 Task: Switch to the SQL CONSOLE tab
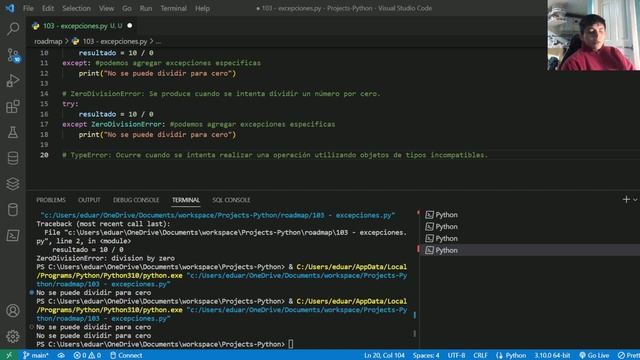pyautogui.click(x=231, y=200)
